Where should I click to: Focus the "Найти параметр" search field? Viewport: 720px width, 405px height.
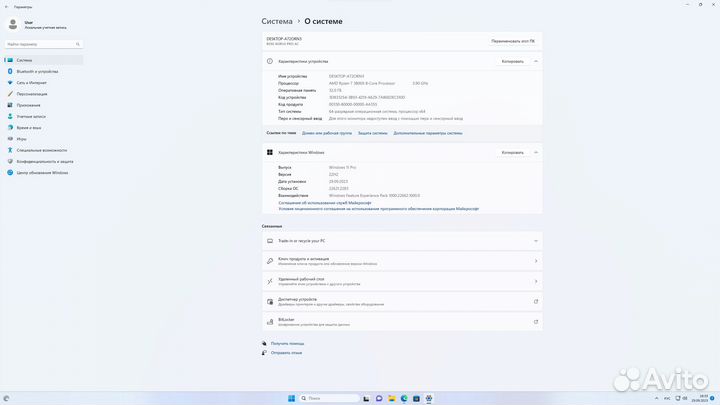pos(44,44)
